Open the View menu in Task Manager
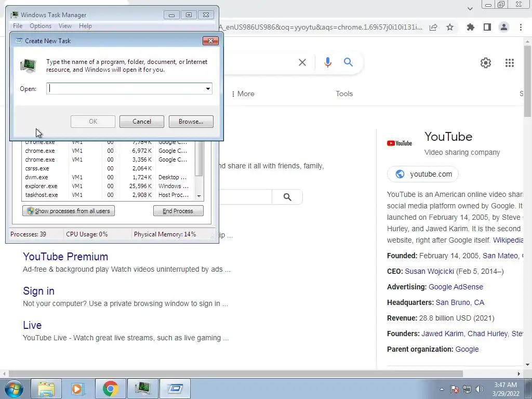 coord(65,26)
